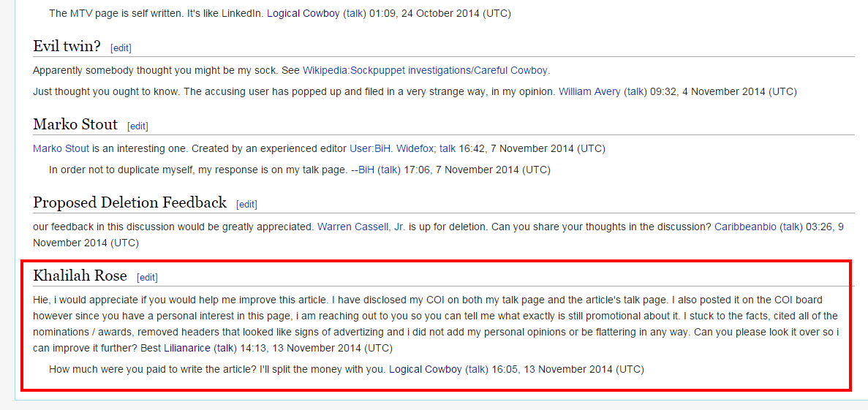
Task: Open Warren Cassell, Jr. article
Action: pyautogui.click(x=361, y=227)
